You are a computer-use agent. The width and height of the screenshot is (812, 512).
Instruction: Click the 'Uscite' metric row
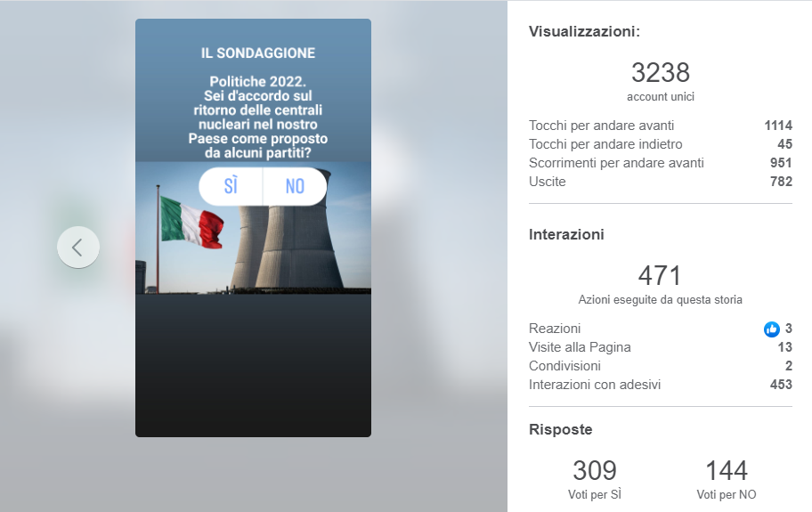(661, 181)
